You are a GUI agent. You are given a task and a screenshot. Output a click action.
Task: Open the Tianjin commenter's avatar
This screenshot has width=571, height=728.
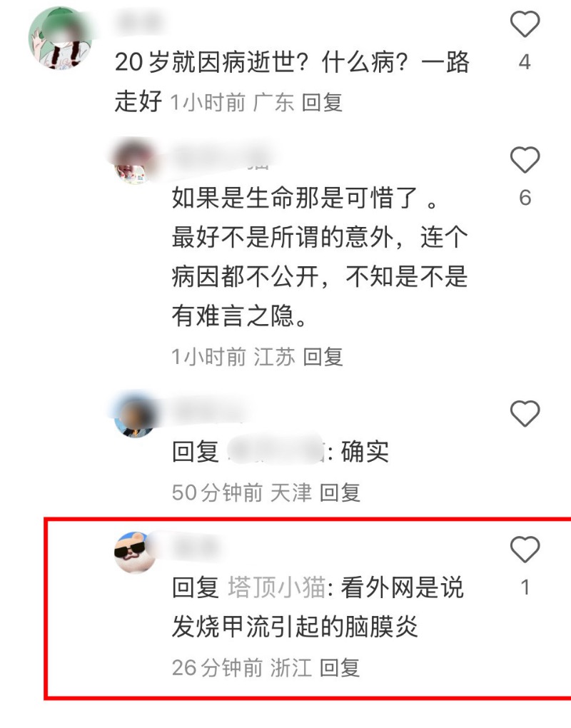(135, 415)
